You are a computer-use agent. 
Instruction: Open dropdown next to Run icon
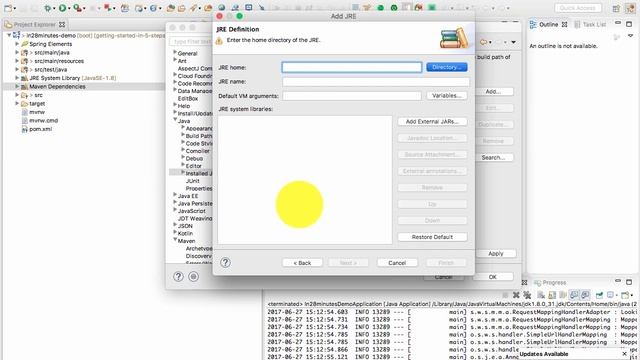(x=69, y=8)
